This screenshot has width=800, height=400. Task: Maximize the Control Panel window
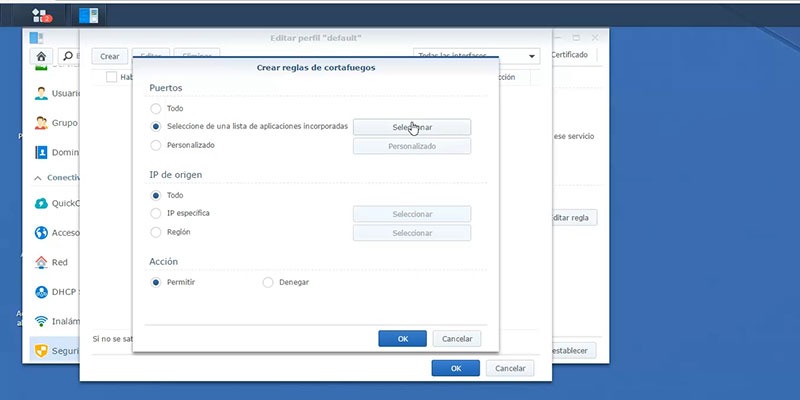point(576,38)
